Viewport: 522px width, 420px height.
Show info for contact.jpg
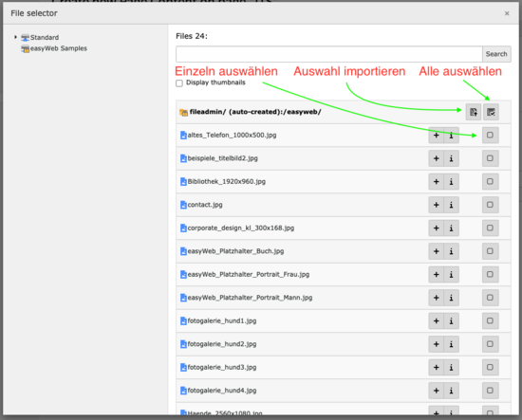pyautogui.click(x=452, y=205)
